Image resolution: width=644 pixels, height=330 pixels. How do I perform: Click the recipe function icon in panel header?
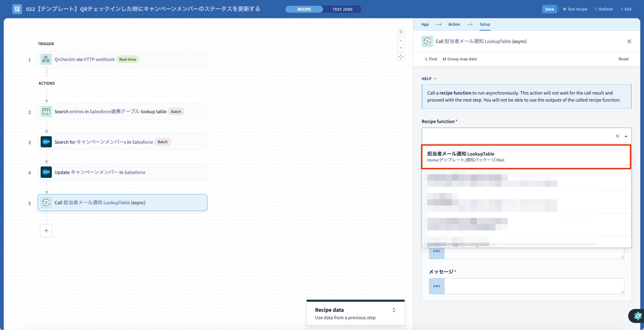427,41
